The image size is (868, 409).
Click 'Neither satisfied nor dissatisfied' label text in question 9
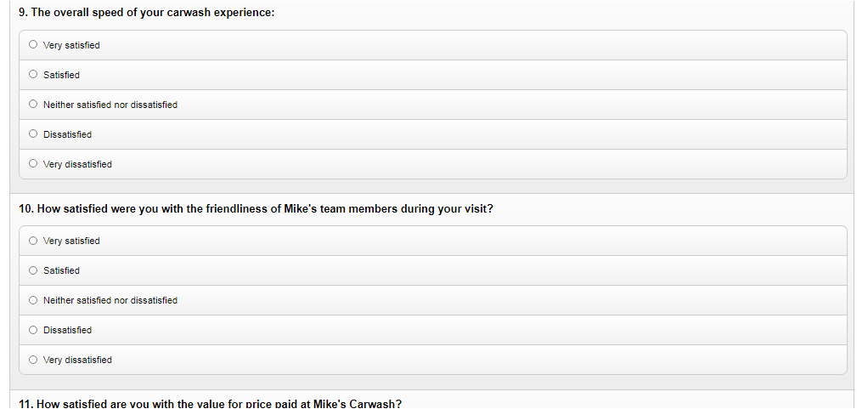coord(110,105)
